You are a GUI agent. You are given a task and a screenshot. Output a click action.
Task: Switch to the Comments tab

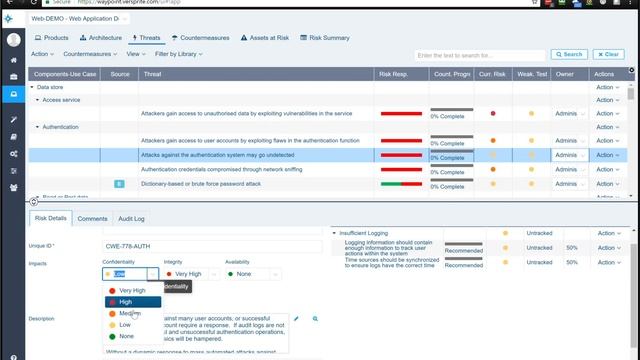pos(92,219)
